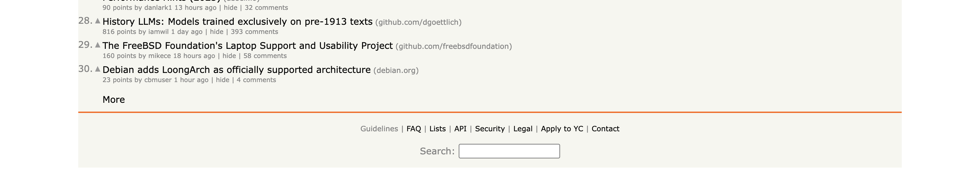Hide the Debian LoongArch story
The image size is (980, 173).
coord(222,80)
